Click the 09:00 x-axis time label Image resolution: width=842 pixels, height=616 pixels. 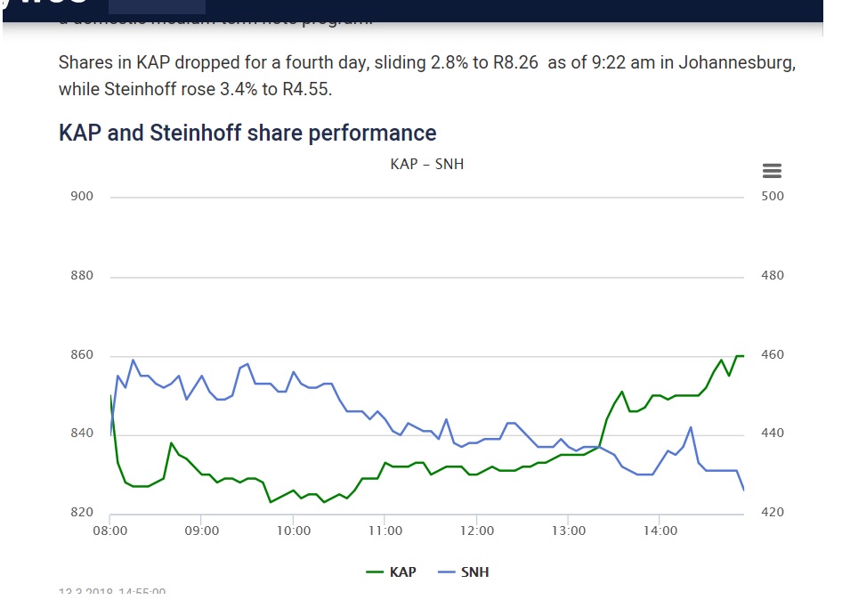pos(201,531)
